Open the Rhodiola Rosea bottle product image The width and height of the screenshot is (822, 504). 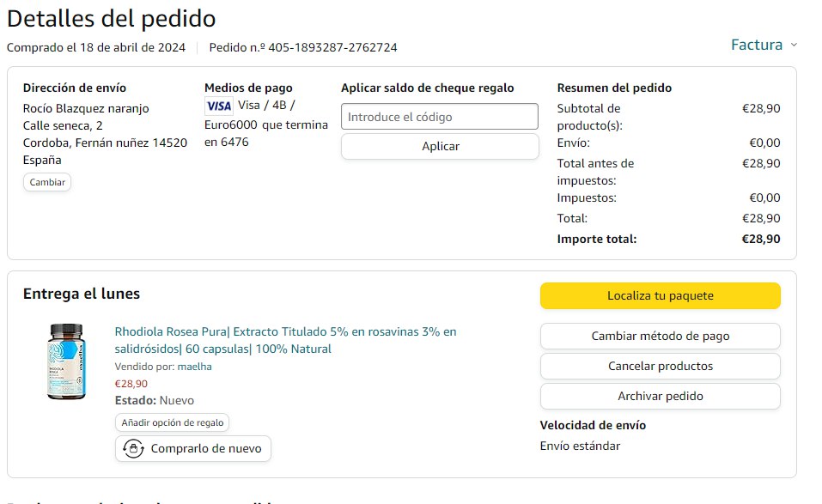pyautogui.click(x=66, y=361)
